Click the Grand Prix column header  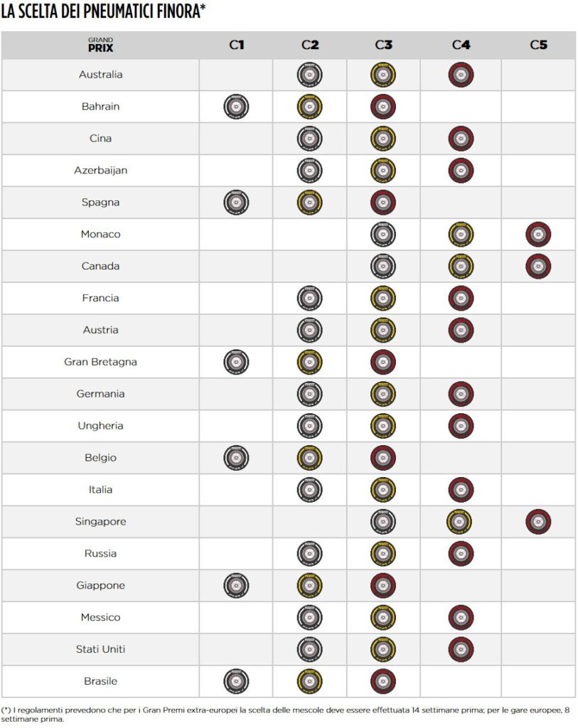tap(100, 45)
